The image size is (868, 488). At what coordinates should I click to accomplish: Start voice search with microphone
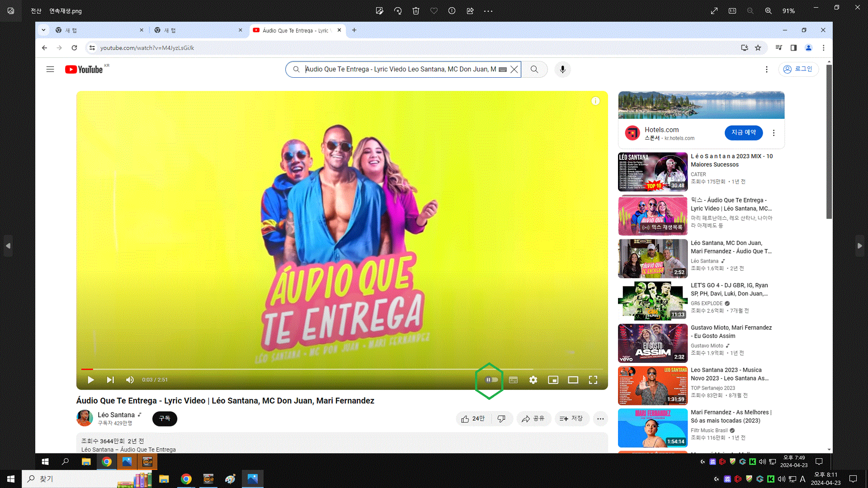562,69
